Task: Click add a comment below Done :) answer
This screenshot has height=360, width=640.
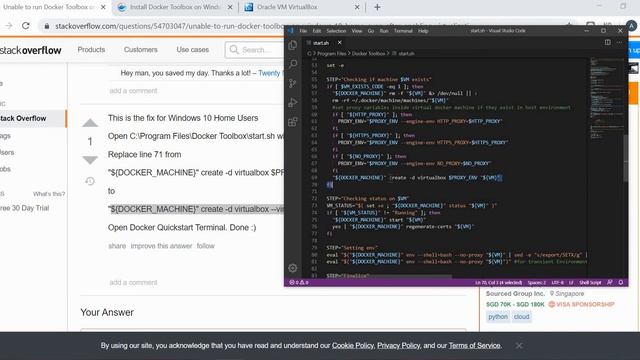Action: (133, 282)
